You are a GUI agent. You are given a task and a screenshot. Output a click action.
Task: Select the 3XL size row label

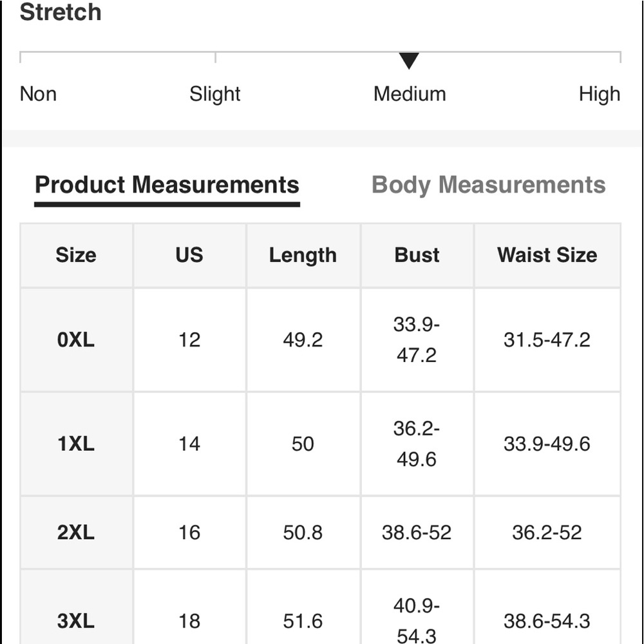tap(76, 621)
